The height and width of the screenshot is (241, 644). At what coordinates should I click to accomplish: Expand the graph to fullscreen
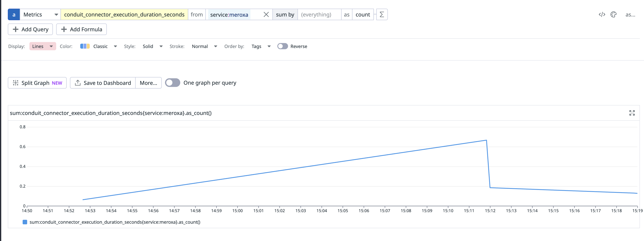[632, 113]
